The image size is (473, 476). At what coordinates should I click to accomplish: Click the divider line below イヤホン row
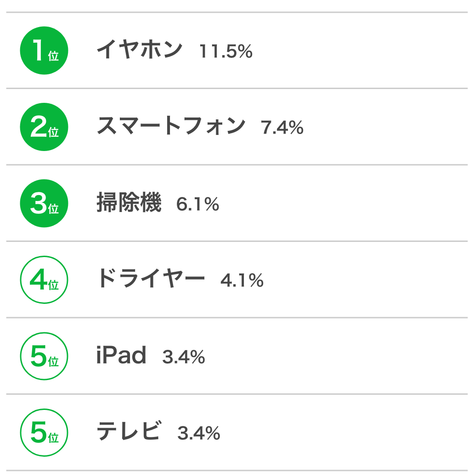[236, 88]
